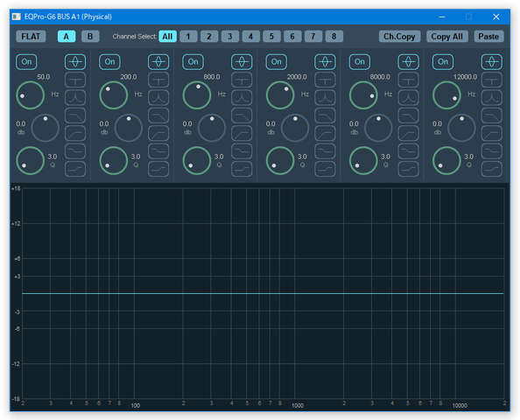Toggle the On button of the 8000.0 Hz band
Image resolution: width=520 pixels, height=420 pixels.
click(x=360, y=62)
